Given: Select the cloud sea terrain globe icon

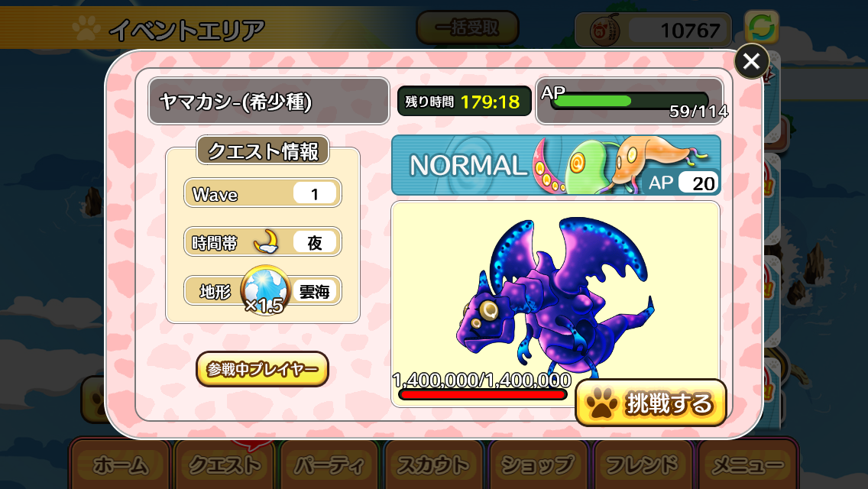Looking at the screenshot, I should [x=265, y=290].
